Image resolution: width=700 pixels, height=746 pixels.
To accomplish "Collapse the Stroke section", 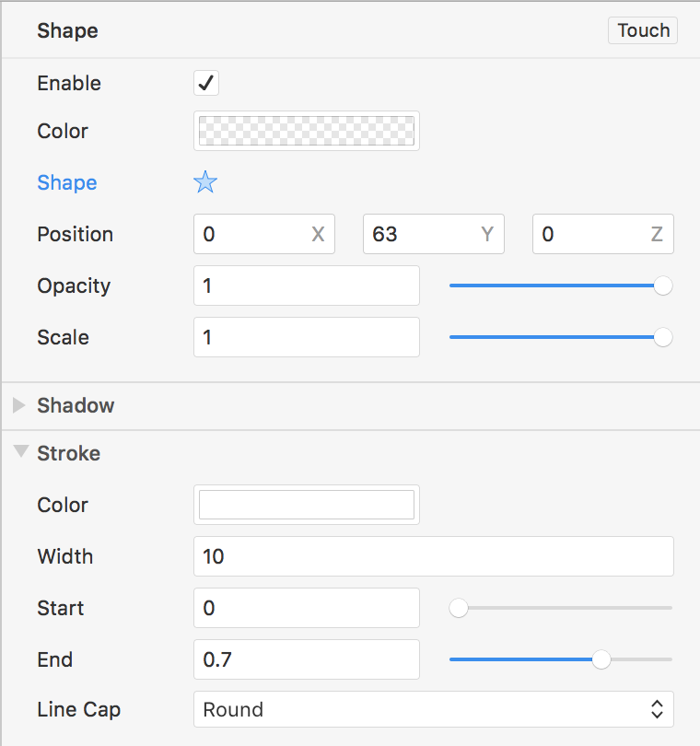I will [x=19, y=452].
